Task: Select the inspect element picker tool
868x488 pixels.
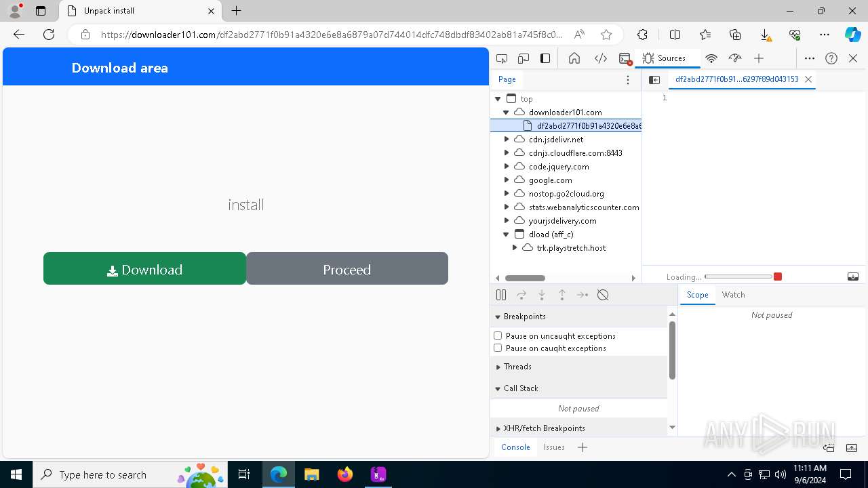Action: 502,58
